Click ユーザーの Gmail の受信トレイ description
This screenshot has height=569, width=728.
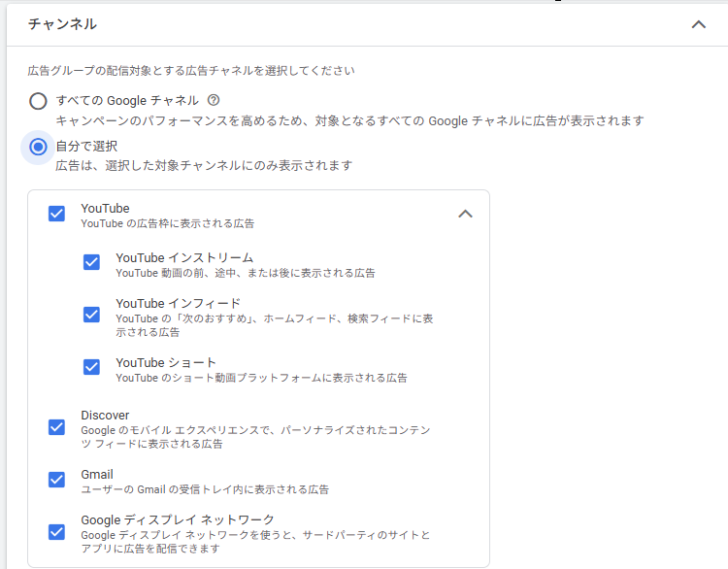[x=205, y=489]
